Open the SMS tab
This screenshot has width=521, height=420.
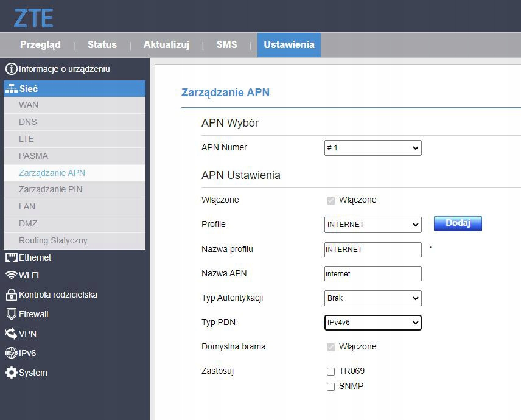coord(226,45)
